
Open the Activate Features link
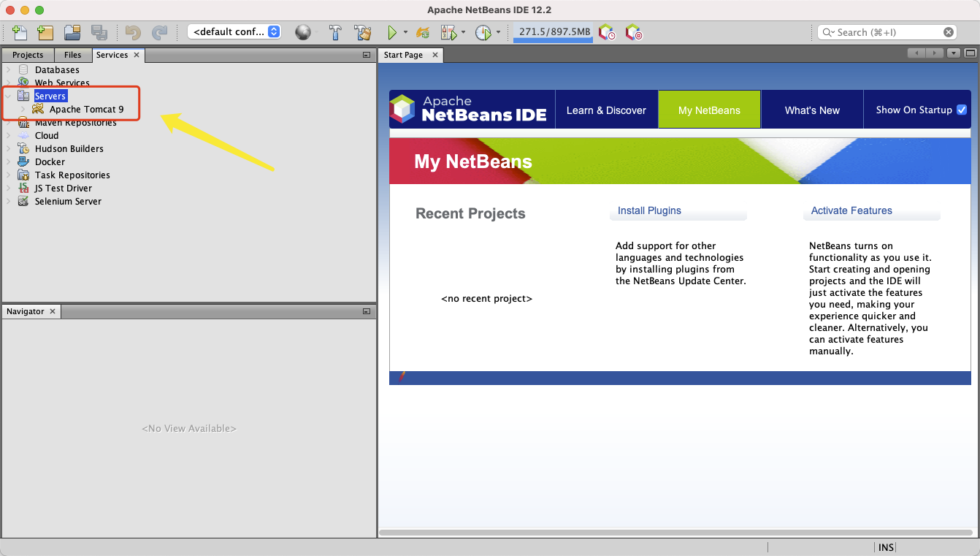(851, 210)
